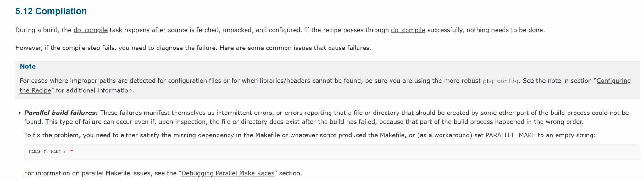Click 'the Recipe' link continuation text
The image size is (644, 180).
35,90
